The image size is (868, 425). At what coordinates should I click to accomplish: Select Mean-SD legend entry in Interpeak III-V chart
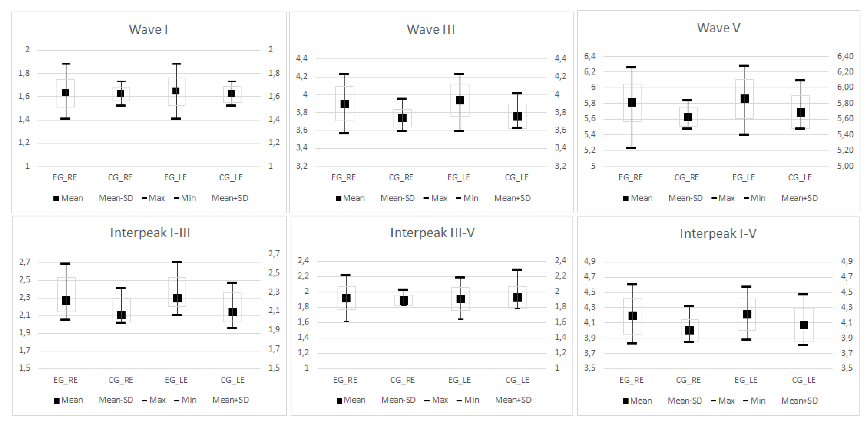tap(398, 400)
